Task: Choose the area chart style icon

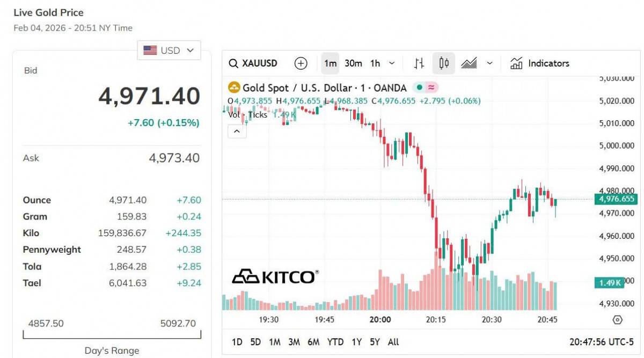Action: 469,63
